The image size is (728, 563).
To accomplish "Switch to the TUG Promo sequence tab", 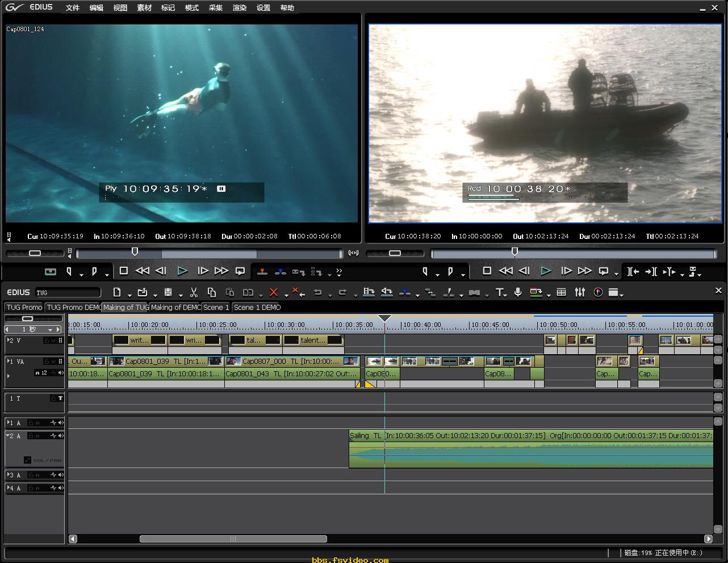I will (x=24, y=307).
